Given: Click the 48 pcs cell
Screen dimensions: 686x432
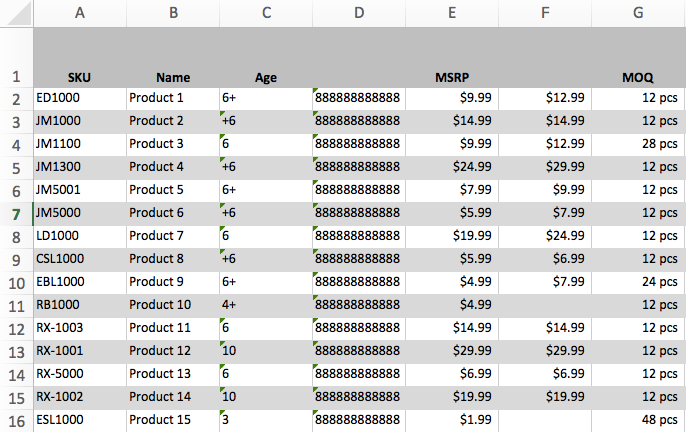Looking at the screenshot, I should tap(638, 420).
